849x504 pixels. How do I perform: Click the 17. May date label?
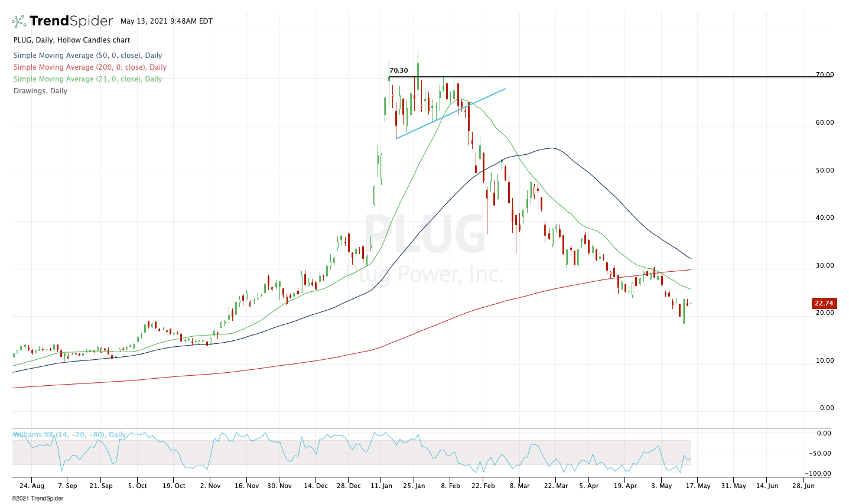point(697,486)
